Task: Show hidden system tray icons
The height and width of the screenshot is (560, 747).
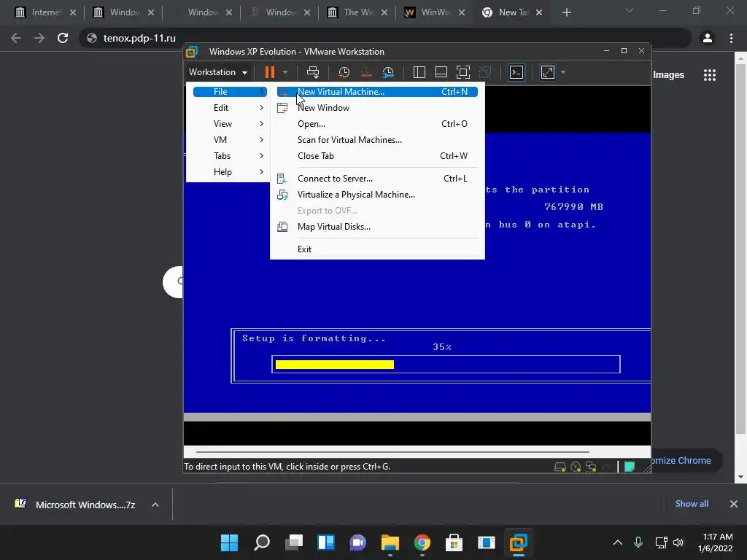Action: click(617, 542)
